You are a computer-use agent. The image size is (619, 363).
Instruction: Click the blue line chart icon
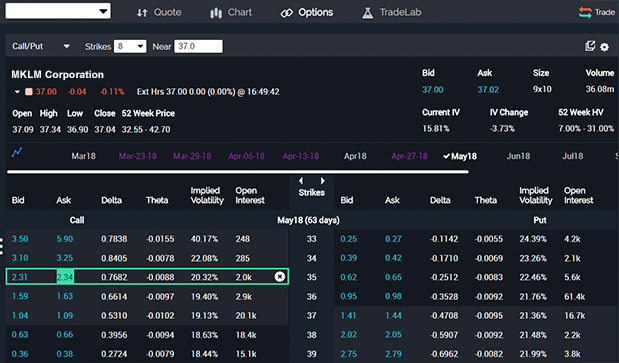(17, 152)
